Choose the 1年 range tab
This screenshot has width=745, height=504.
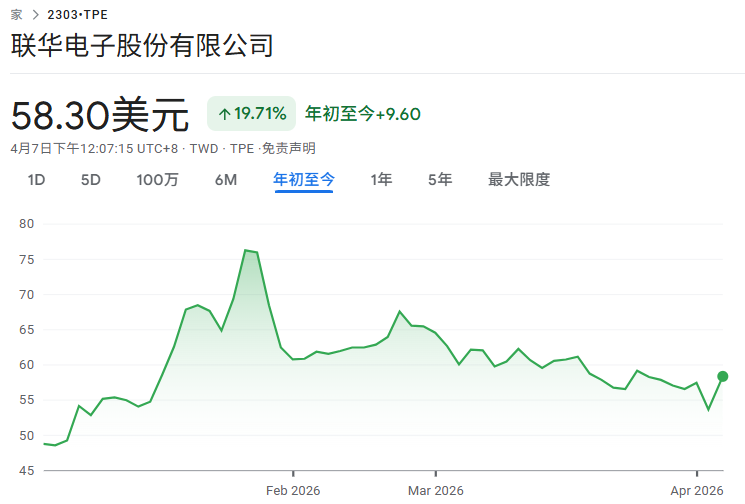[x=381, y=180]
